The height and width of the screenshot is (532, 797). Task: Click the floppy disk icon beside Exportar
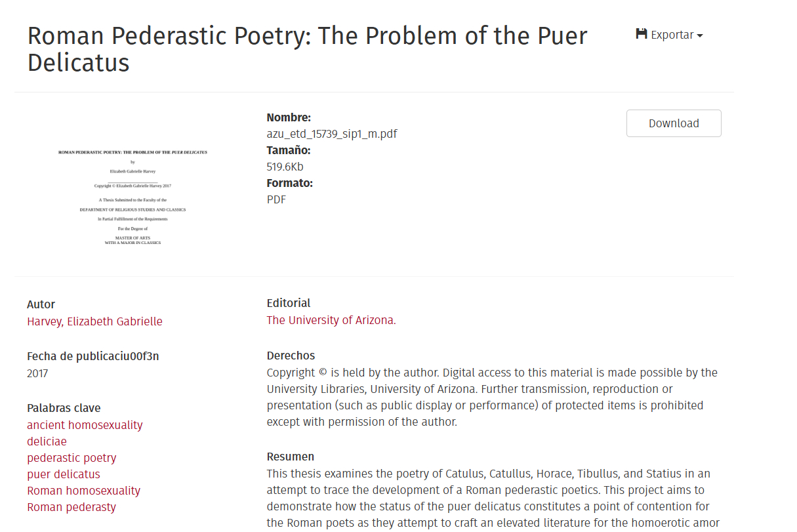point(642,34)
